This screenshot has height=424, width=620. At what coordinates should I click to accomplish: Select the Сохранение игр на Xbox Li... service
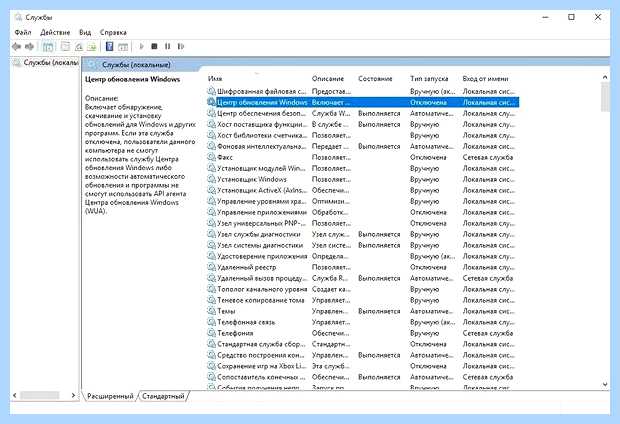click(x=363, y=366)
